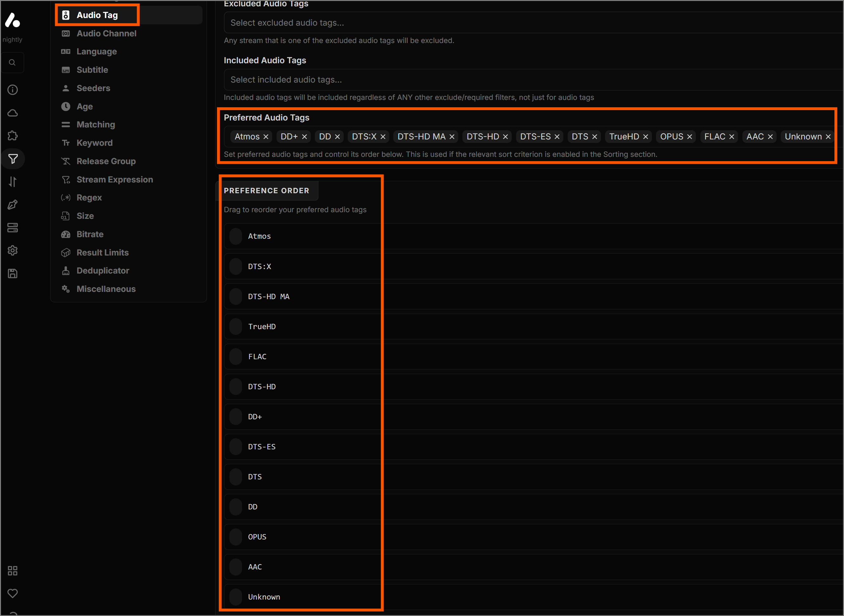Click the DTS-HD row drag handle
The image size is (844, 616).
tap(236, 387)
